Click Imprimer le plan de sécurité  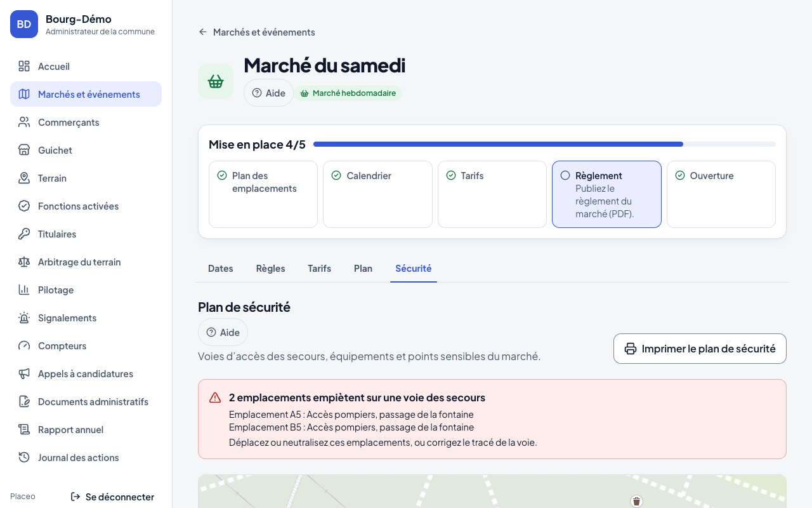click(700, 349)
